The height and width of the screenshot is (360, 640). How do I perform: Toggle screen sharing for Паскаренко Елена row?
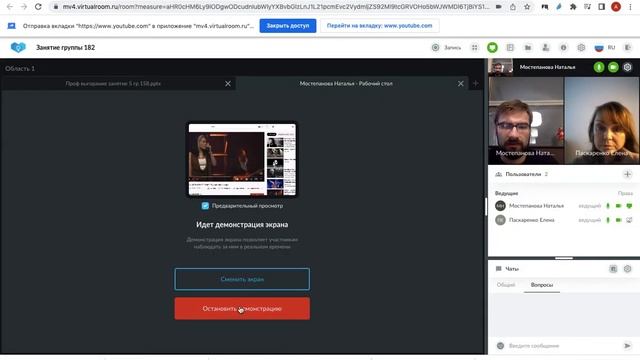(629, 220)
